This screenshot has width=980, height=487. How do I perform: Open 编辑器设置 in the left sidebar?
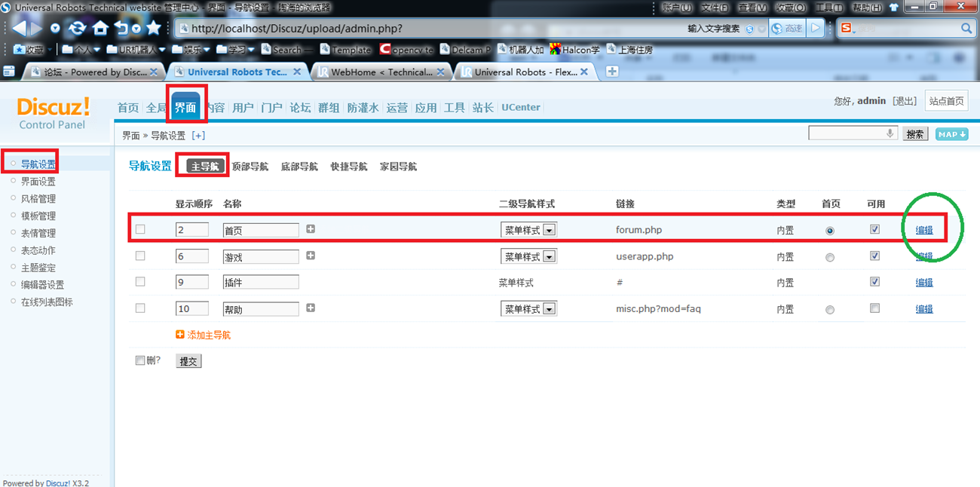pos(42,284)
